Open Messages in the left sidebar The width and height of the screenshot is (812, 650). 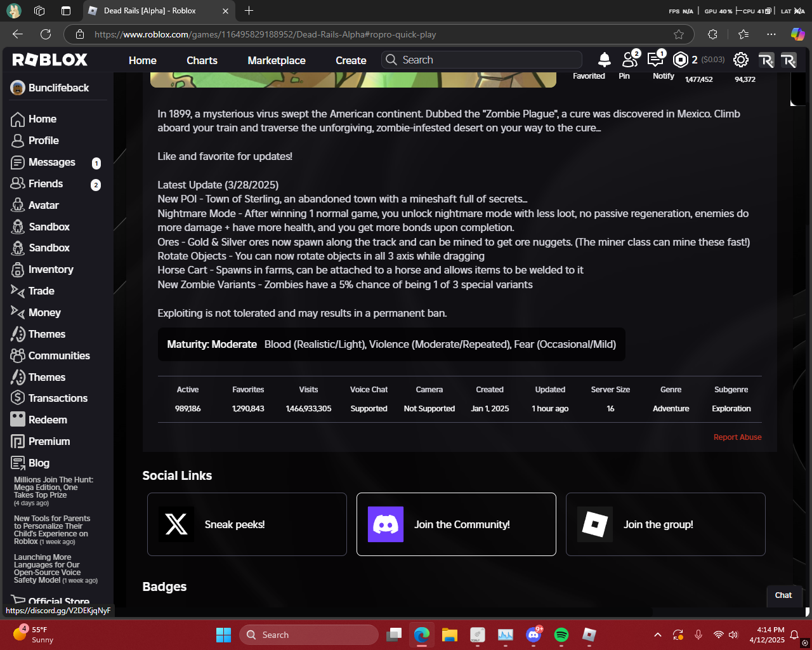pos(51,162)
